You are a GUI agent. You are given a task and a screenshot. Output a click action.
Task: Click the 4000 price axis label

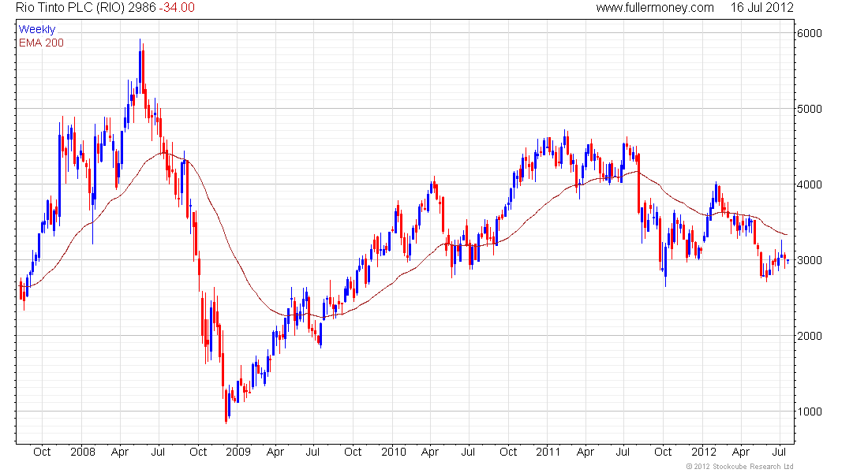tap(810, 184)
